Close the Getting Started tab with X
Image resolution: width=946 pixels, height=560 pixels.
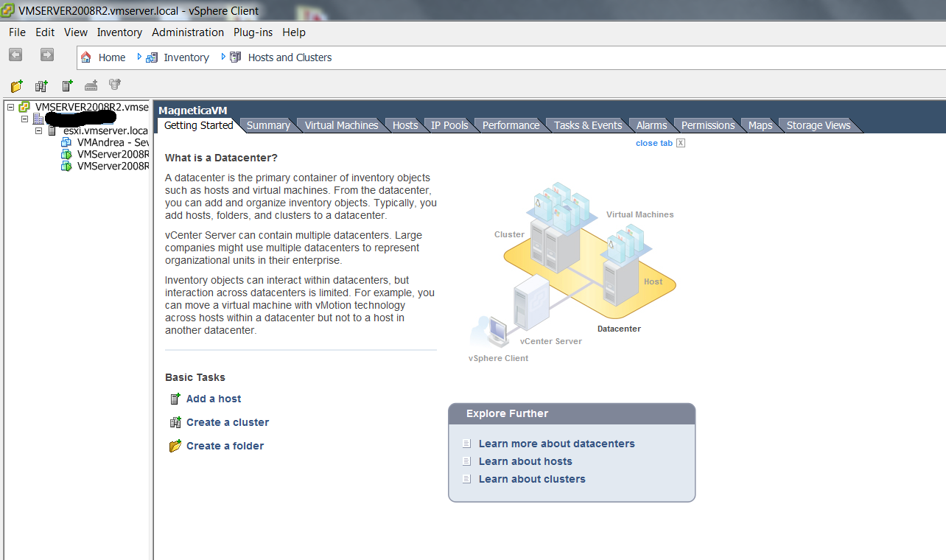[x=681, y=143]
